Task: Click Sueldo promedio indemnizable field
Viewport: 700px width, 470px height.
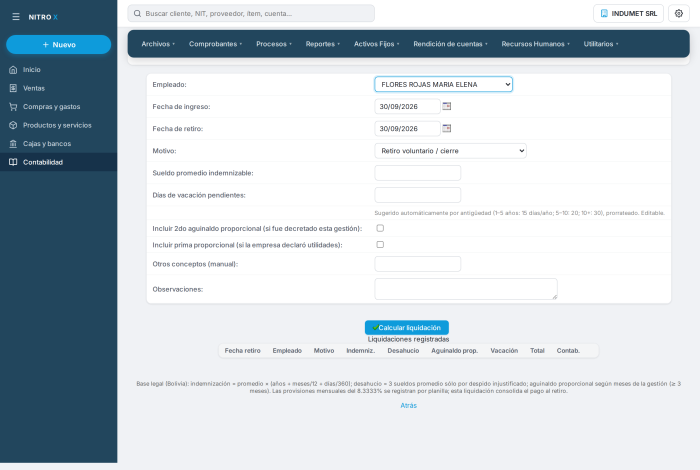Action: coord(417,173)
